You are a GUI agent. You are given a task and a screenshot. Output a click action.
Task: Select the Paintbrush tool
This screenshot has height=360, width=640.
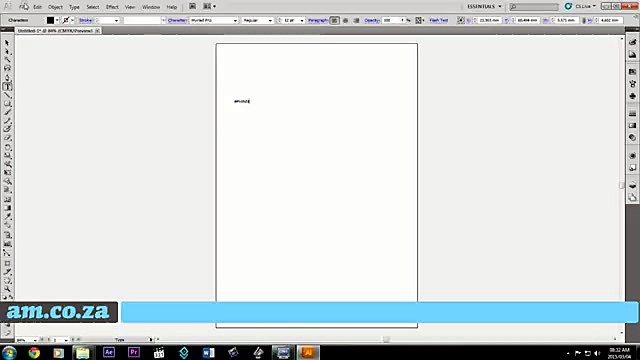point(7,112)
